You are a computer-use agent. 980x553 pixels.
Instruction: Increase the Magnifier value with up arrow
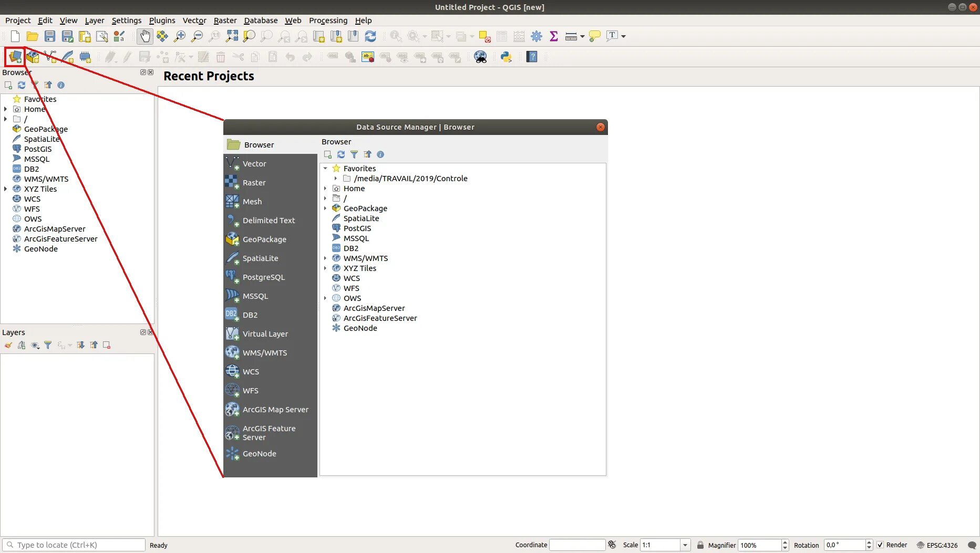tap(785, 542)
